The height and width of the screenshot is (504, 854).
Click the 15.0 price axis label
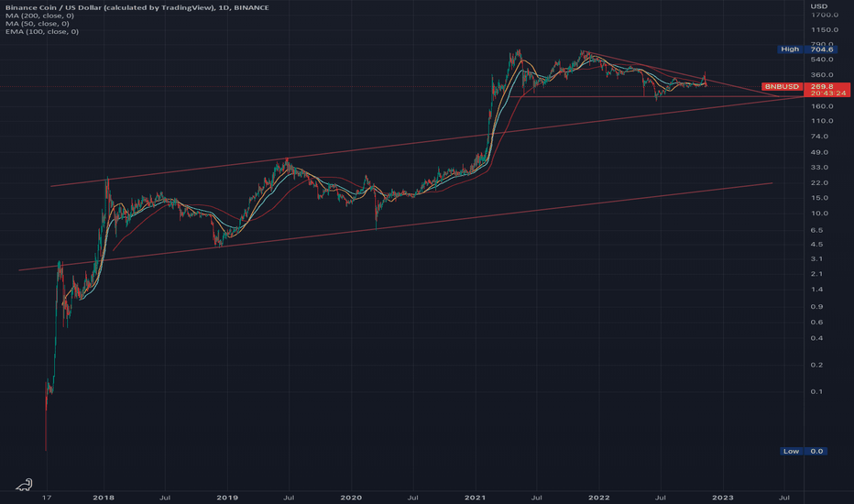pyautogui.click(x=820, y=198)
